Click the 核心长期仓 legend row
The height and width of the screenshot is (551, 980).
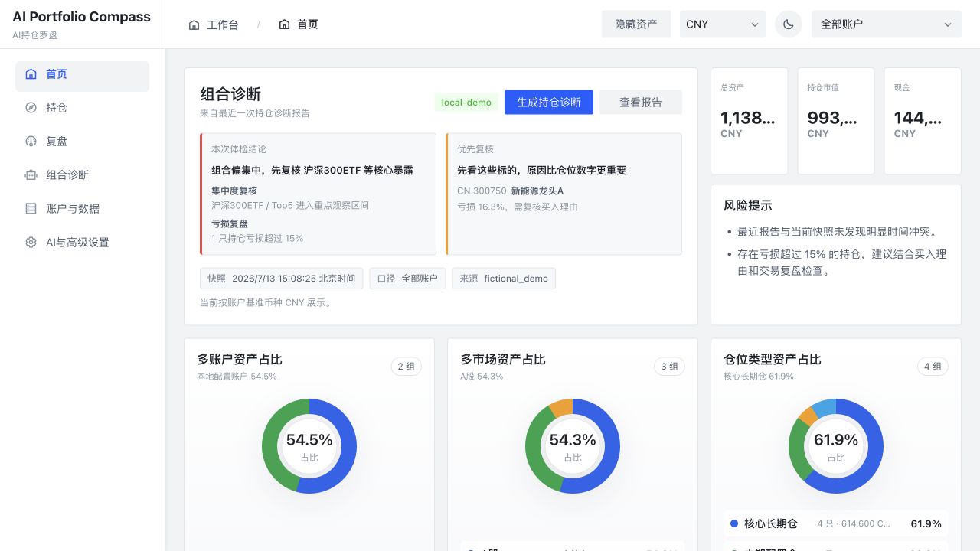click(836, 524)
